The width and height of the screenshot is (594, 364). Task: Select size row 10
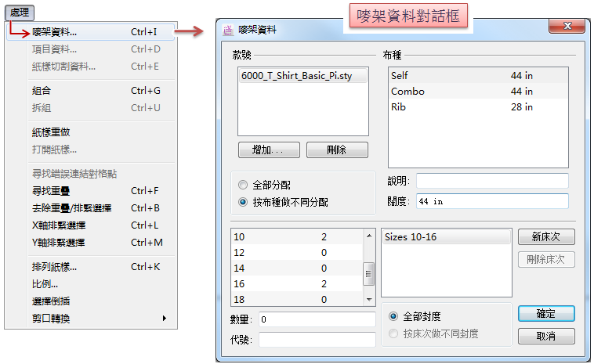coord(297,237)
